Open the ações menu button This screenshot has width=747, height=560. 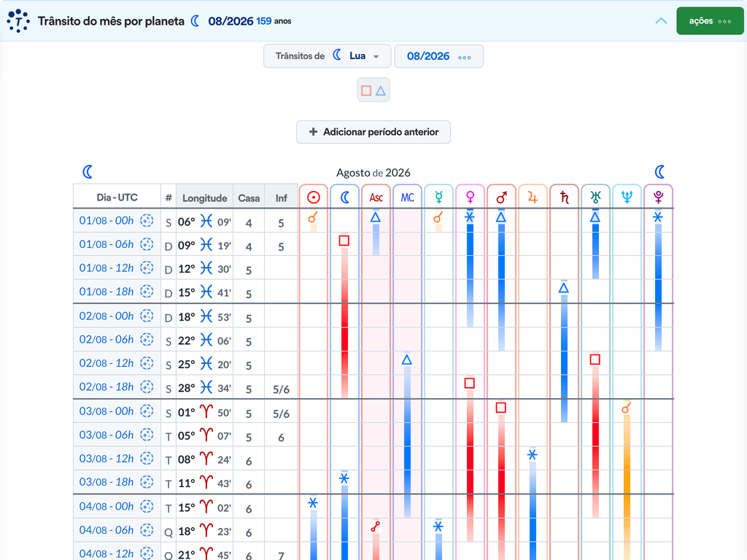pos(710,21)
